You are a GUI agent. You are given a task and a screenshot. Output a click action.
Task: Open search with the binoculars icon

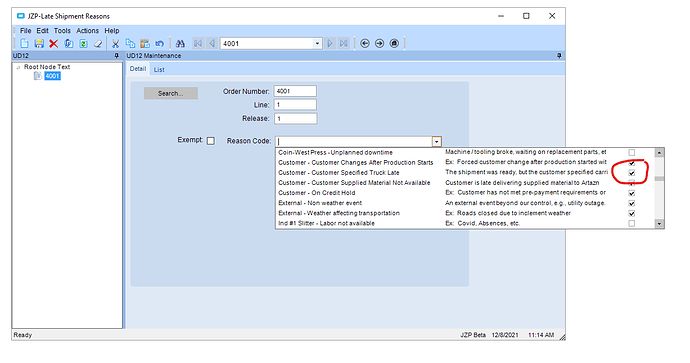pyautogui.click(x=180, y=44)
